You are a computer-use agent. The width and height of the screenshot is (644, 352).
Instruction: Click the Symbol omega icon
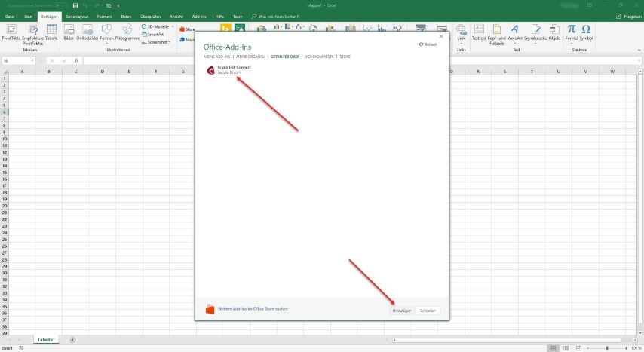coord(586,30)
